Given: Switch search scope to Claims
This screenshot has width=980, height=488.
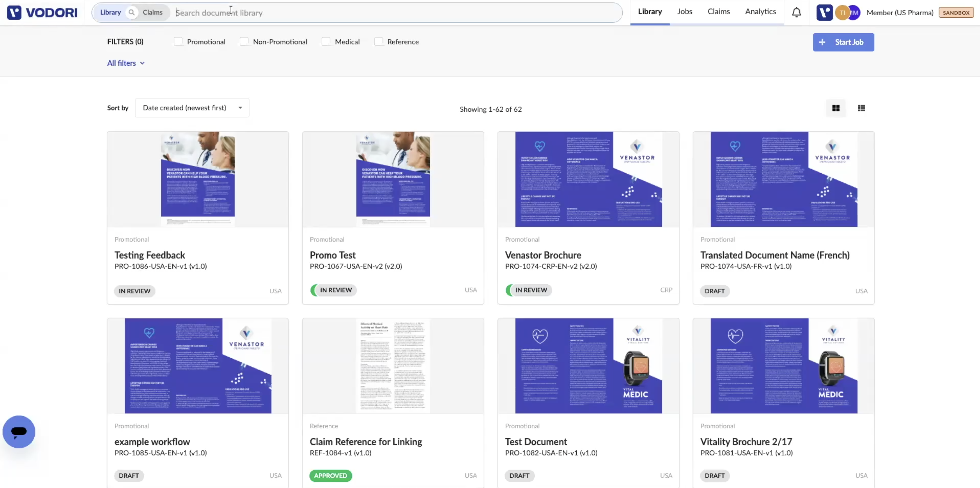Looking at the screenshot, I should pyautogui.click(x=153, y=12).
